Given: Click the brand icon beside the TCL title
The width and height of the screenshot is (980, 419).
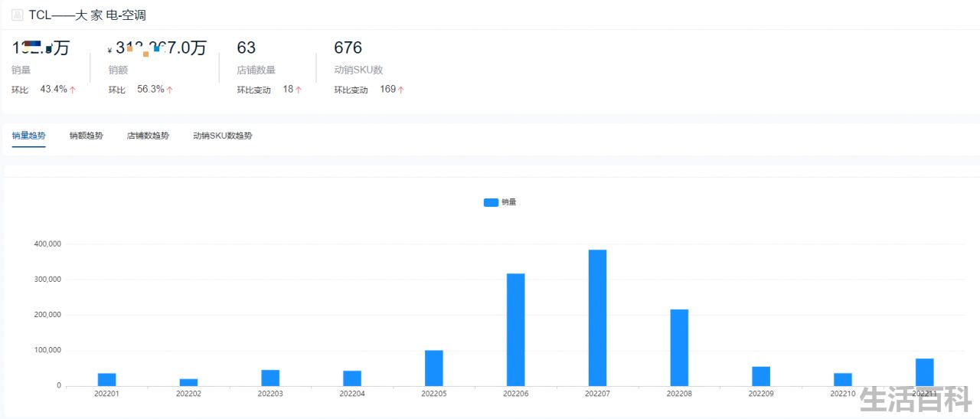Looking at the screenshot, I should (18, 15).
